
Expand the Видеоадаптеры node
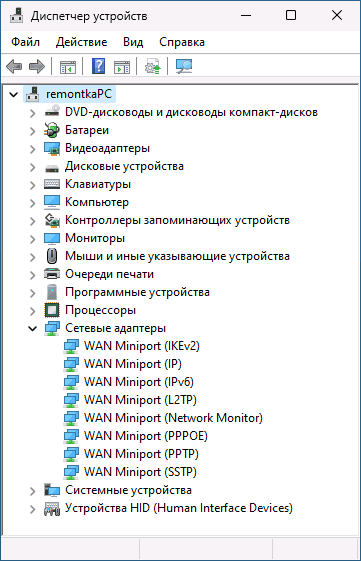click(33, 149)
